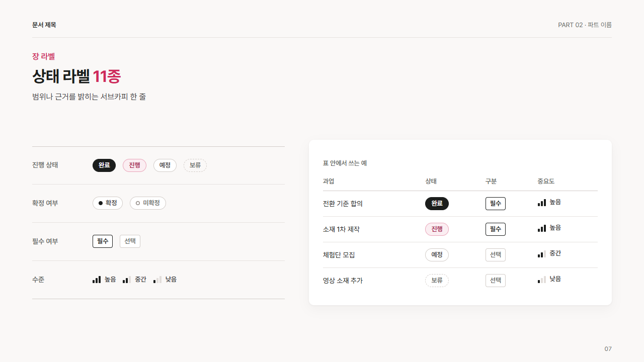Click 예정 badge in 체험단 모집 row

click(x=437, y=255)
